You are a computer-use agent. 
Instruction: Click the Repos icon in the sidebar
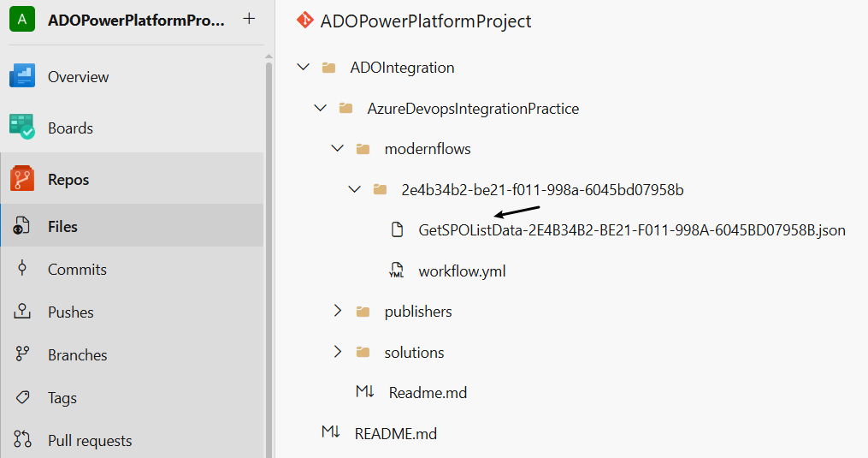click(x=22, y=179)
